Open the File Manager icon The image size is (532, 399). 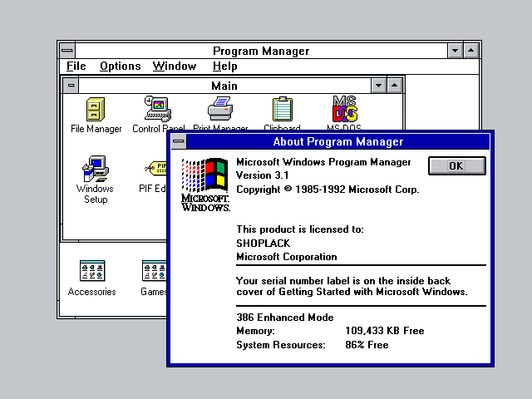pos(96,109)
